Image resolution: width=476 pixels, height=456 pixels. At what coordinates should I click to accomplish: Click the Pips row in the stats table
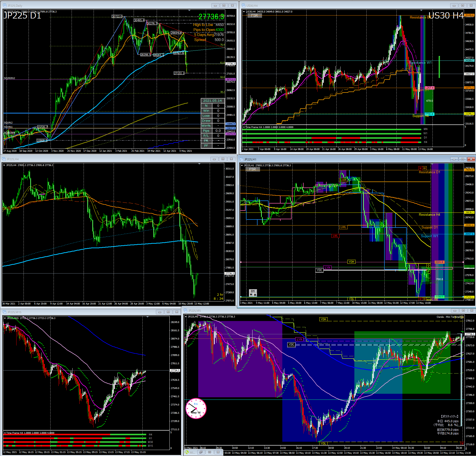[212, 130]
